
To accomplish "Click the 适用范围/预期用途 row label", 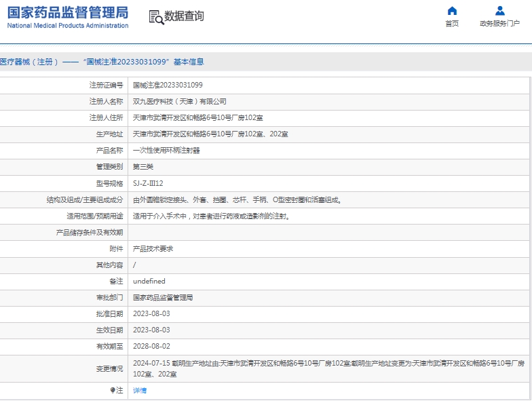I will tap(95, 216).
